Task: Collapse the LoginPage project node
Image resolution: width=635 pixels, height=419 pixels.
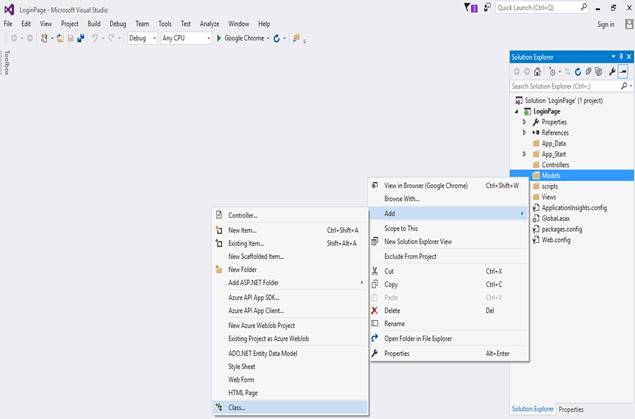Action: coord(517,111)
